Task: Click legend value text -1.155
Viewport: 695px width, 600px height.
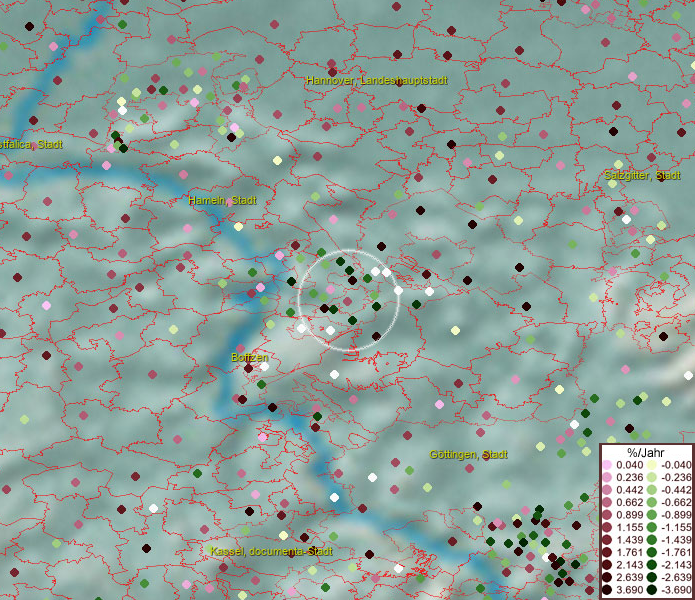Action: point(676,527)
